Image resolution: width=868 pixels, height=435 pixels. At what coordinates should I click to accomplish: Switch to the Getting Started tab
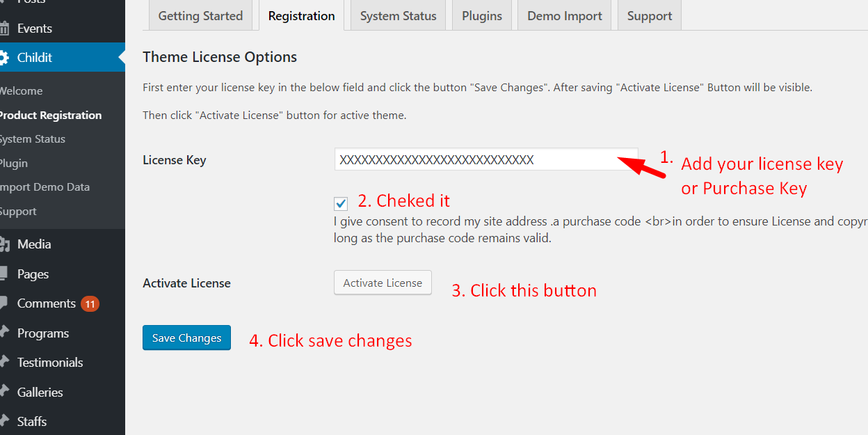(x=200, y=15)
